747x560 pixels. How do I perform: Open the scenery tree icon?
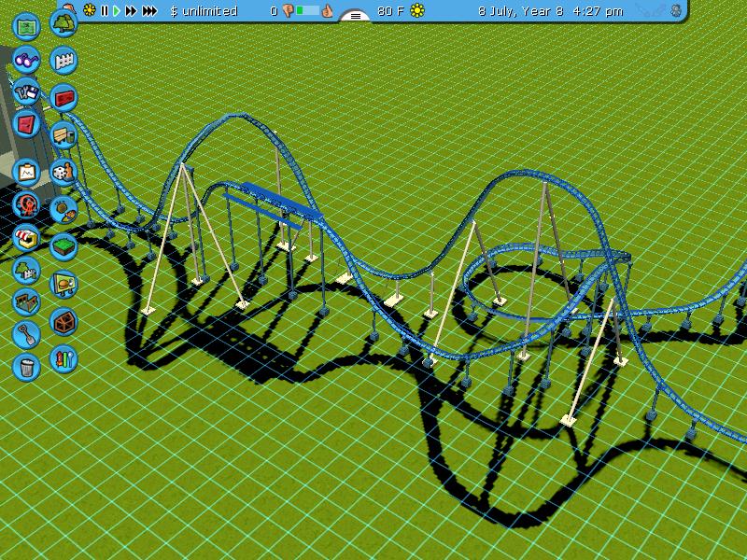63,22
